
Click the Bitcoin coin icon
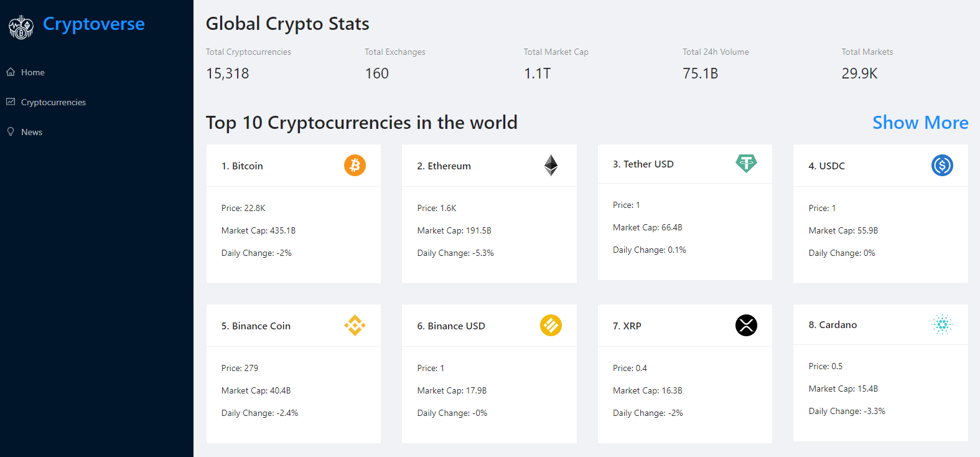(355, 166)
